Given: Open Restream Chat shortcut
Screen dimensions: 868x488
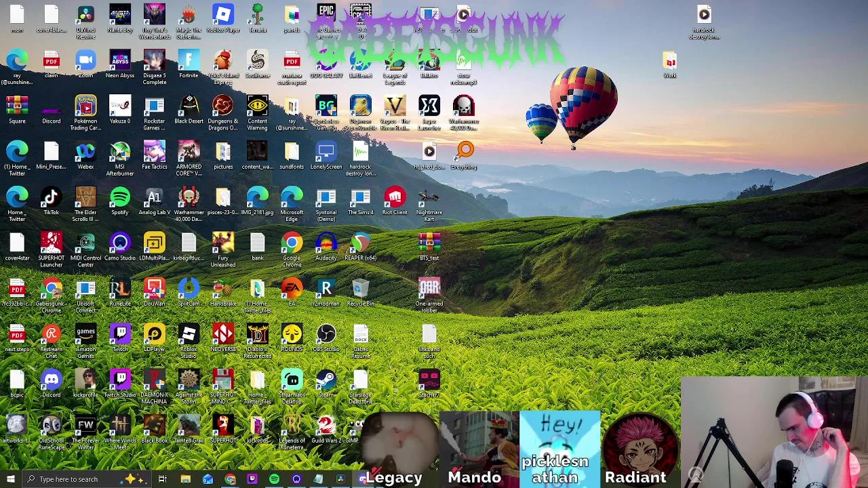Looking at the screenshot, I should 52,341.
